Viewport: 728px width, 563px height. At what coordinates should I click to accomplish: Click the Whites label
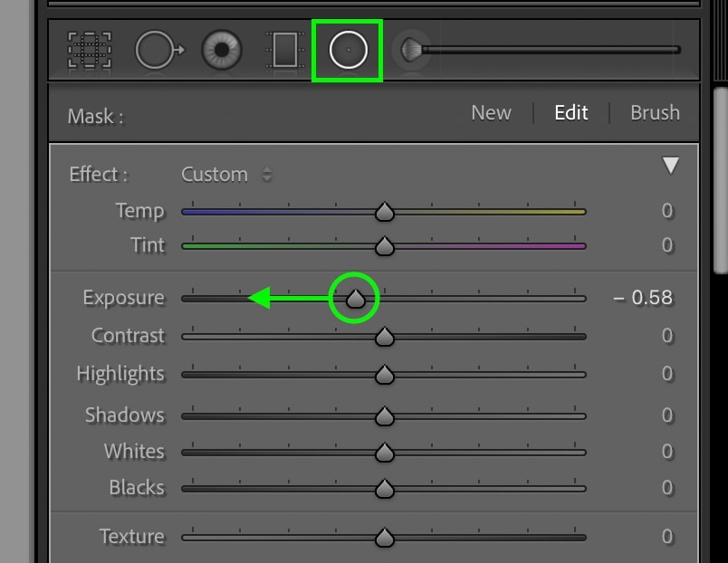(x=134, y=451)
